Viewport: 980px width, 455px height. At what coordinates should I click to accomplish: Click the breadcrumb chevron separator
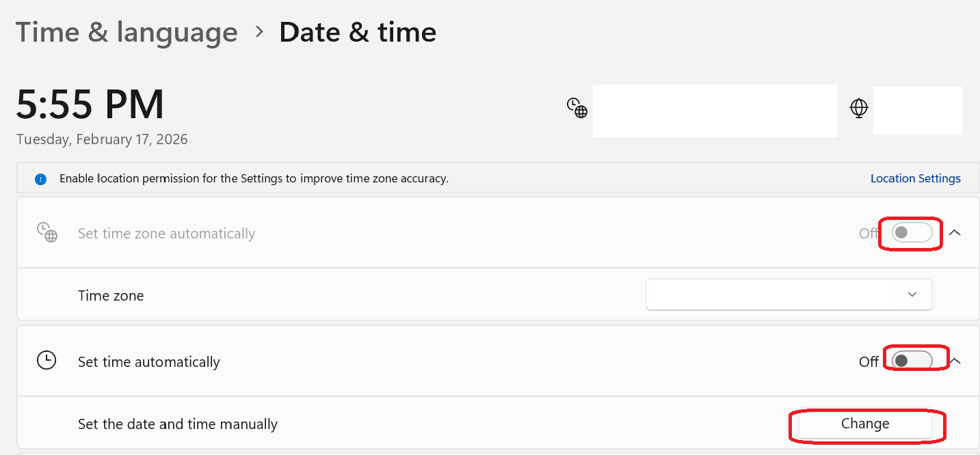[259, 32]
